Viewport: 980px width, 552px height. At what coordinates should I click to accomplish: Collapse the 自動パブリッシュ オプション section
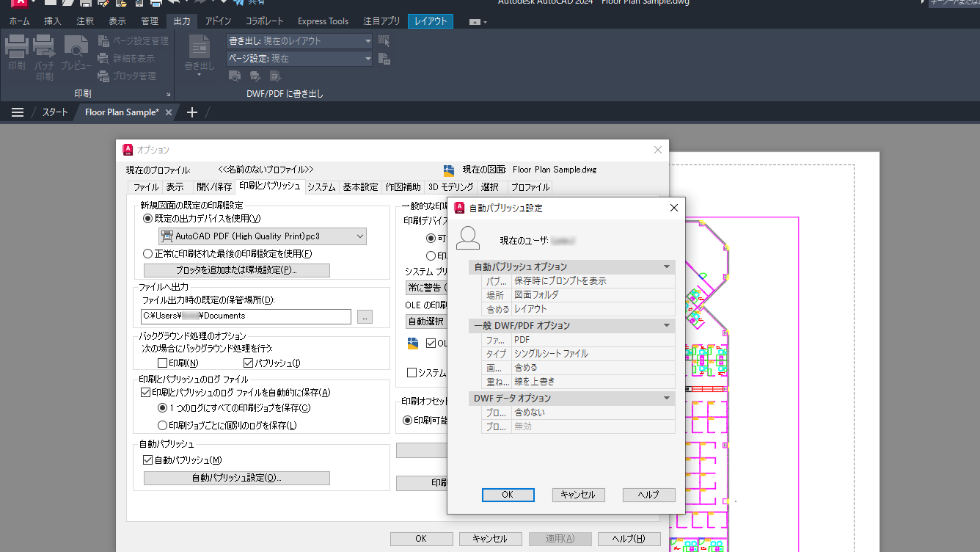click(x=667, y=266)
